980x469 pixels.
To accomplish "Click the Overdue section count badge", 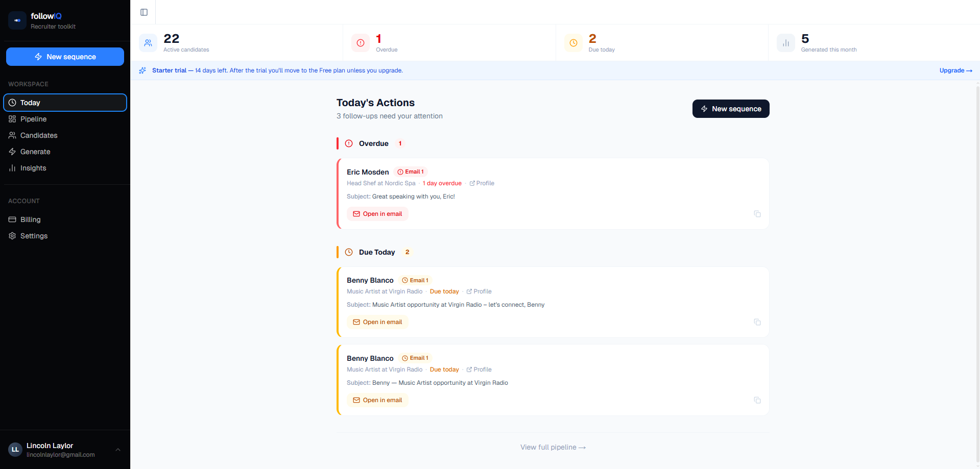I will click(x=400, y=143).
